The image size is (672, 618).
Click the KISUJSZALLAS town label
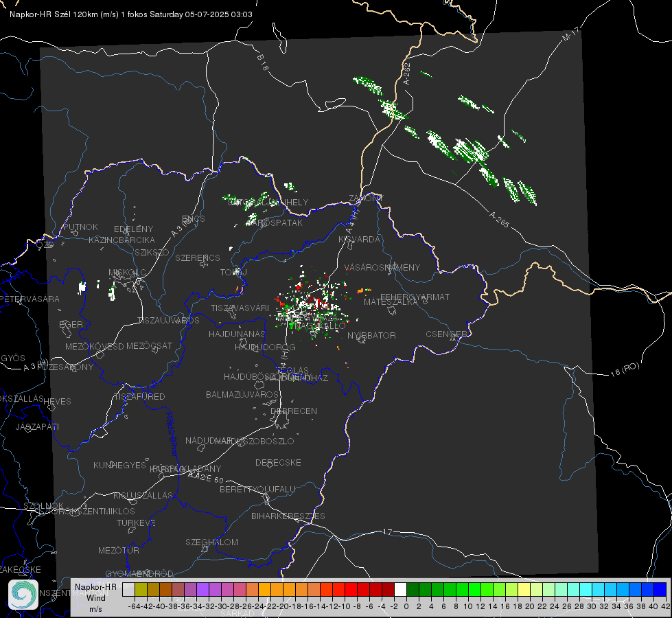click(143, 495)
